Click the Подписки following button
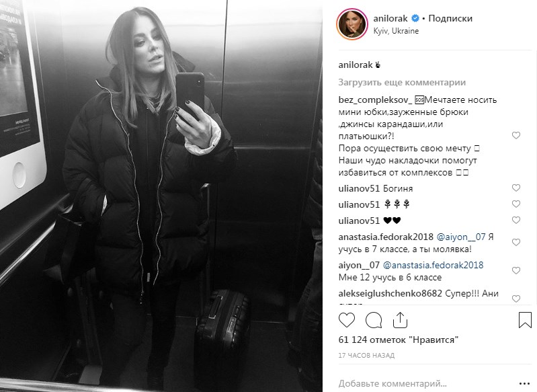537x392 pixels. click(450, 19)
